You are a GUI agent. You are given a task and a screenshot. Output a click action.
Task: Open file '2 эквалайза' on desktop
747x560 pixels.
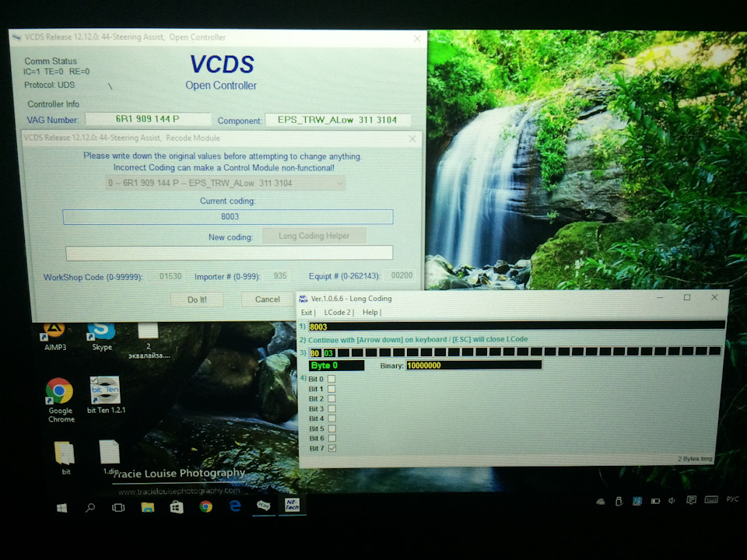pyautogui.click(x=148, y=341)
